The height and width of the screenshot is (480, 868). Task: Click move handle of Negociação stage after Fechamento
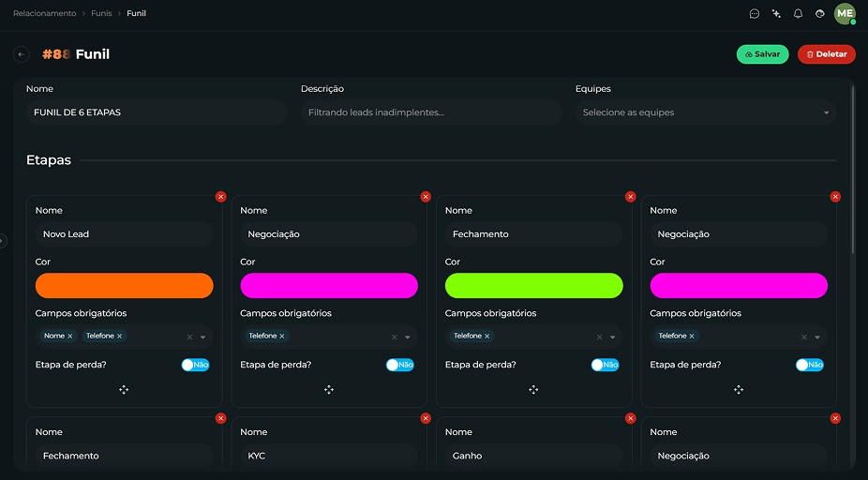click(x=739, y=390)
